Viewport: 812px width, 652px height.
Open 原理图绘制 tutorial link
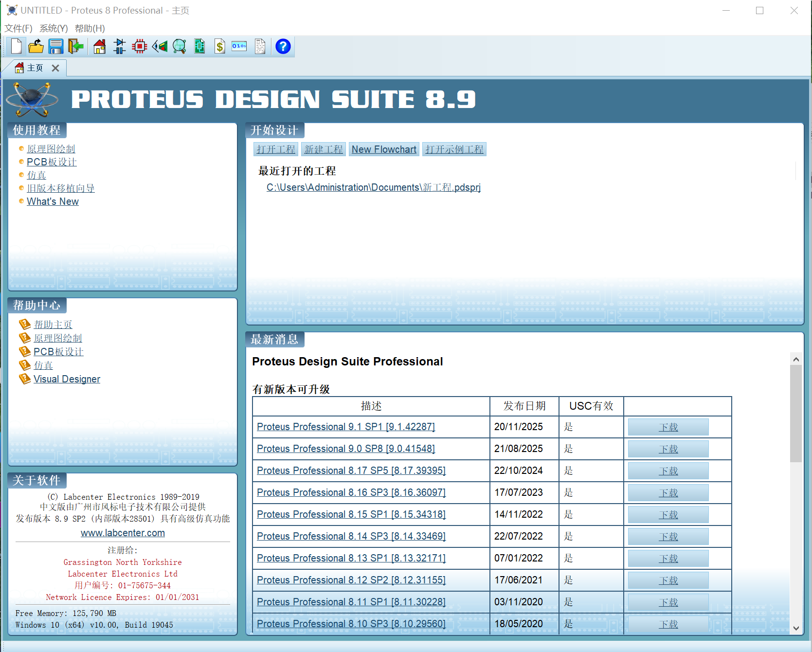tap(51, 149)
